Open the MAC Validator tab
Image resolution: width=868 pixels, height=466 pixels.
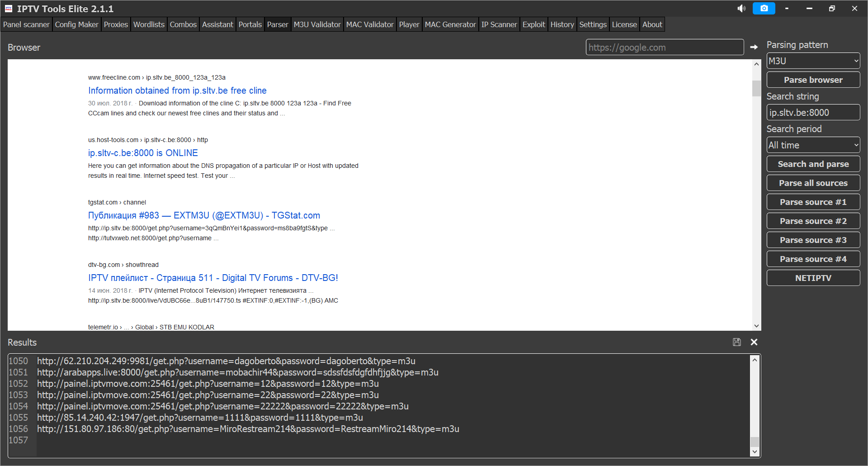point(370,24)
